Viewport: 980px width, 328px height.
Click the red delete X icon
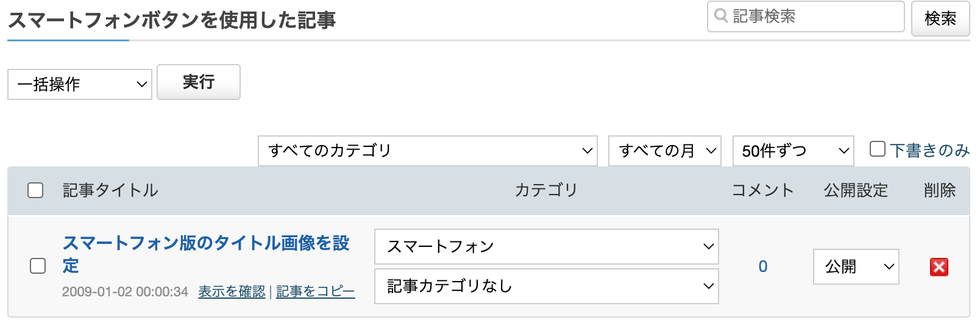939,267
